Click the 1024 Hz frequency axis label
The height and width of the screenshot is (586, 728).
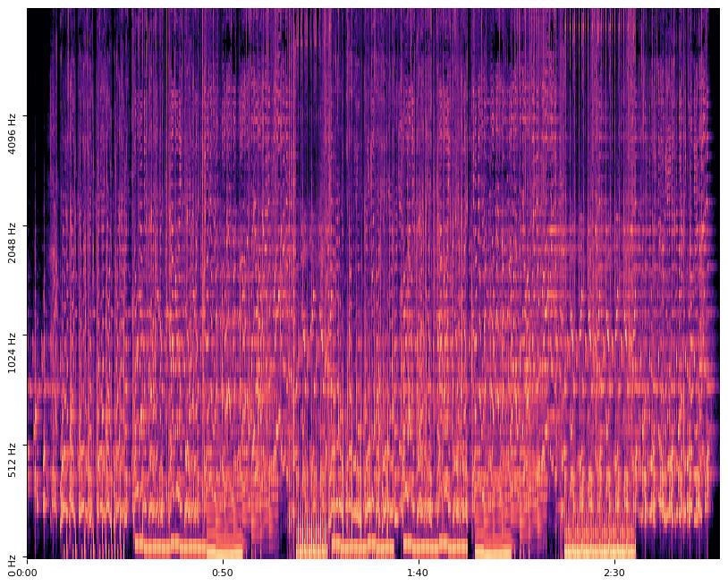(12, 352)
